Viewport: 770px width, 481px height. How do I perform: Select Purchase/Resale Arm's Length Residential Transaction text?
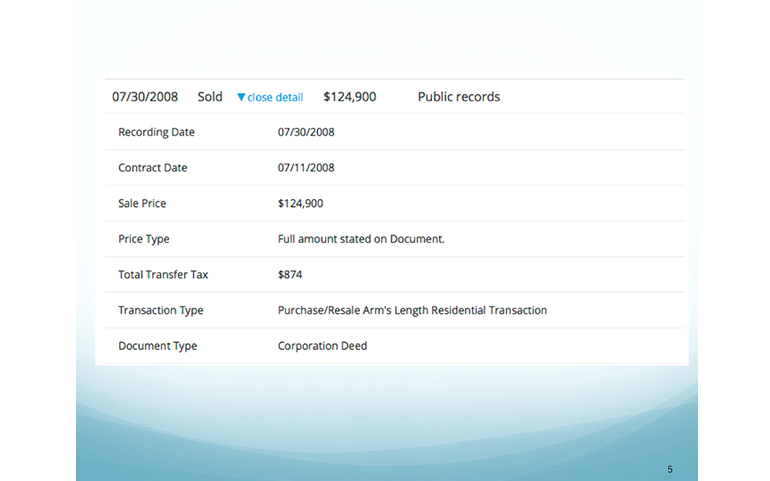[x=412, y=310]
